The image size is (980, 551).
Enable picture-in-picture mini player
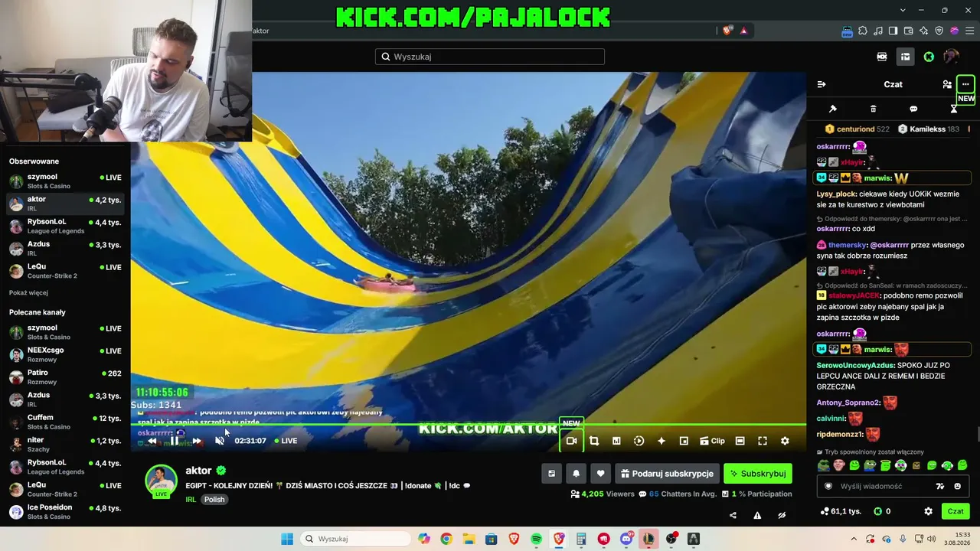coord(684,441)
